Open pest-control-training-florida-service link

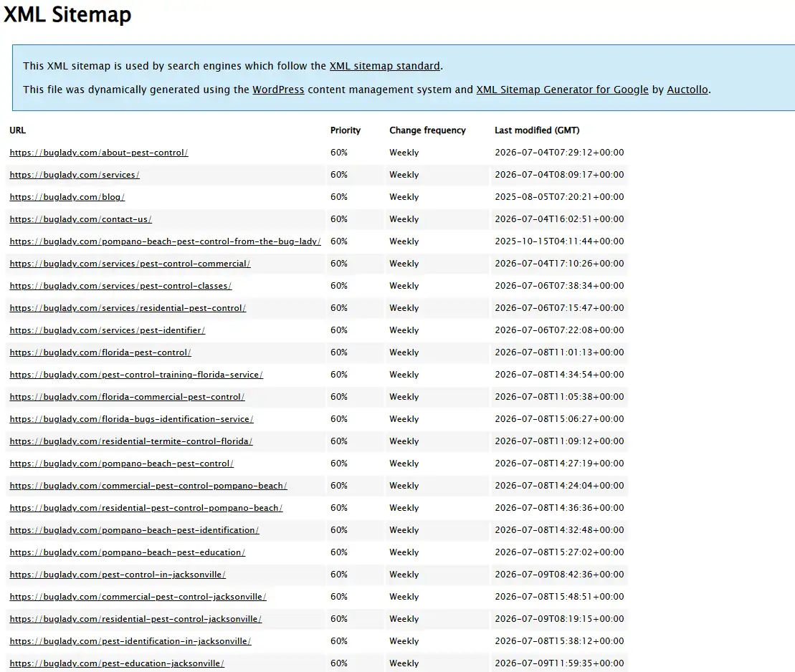[136, 375]
